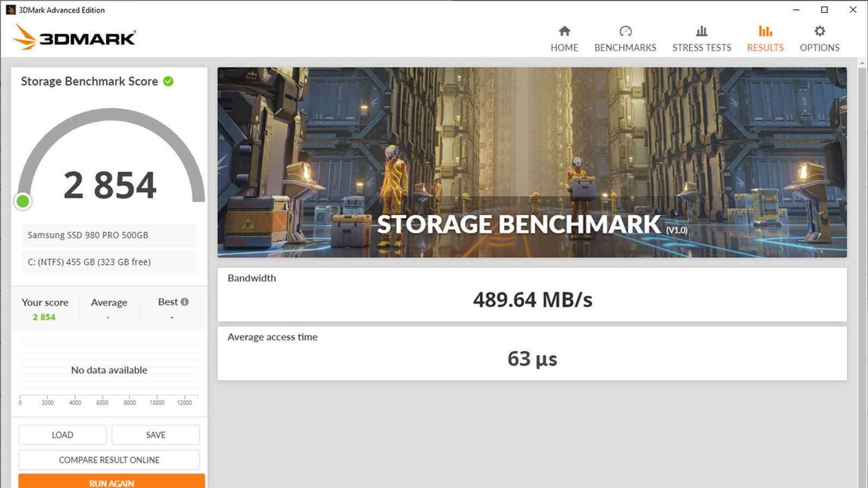This screenshot has width=868, height=488.
Task: Click the 3DMark title bar app icon
Action: [x=10, y=10]
